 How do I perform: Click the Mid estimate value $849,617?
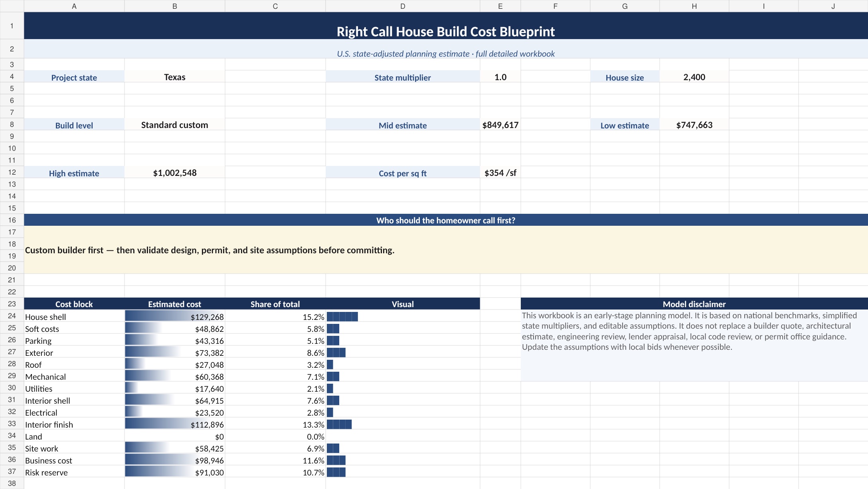click(x=500, y=124)
